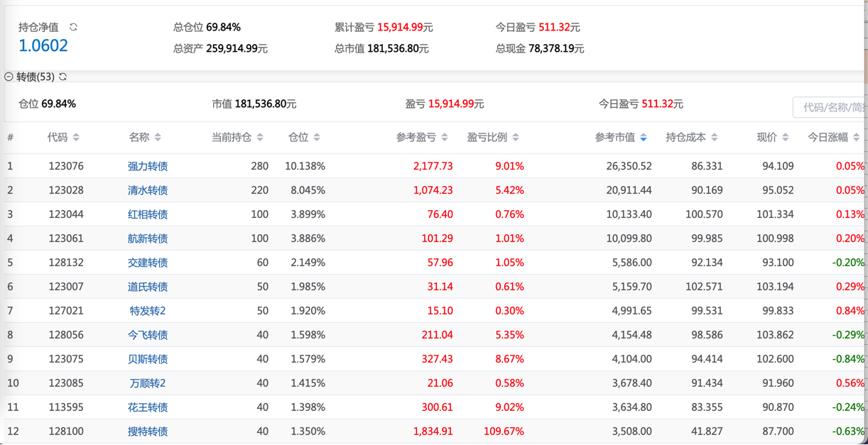Open 万顺转2 bond link
868x445 pixels.
click(x=148, y=383)
